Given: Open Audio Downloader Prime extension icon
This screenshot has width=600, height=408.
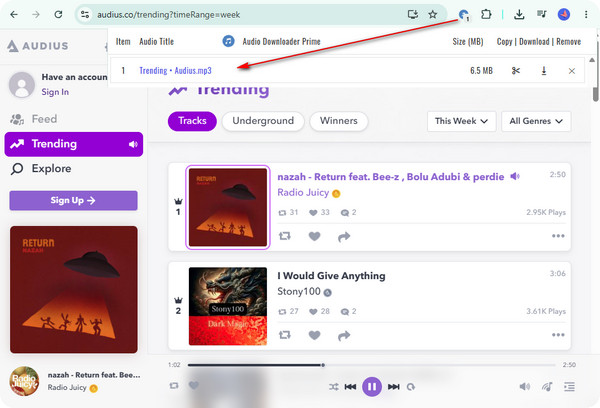Looking at the screenshot, I should click(464, 15).
